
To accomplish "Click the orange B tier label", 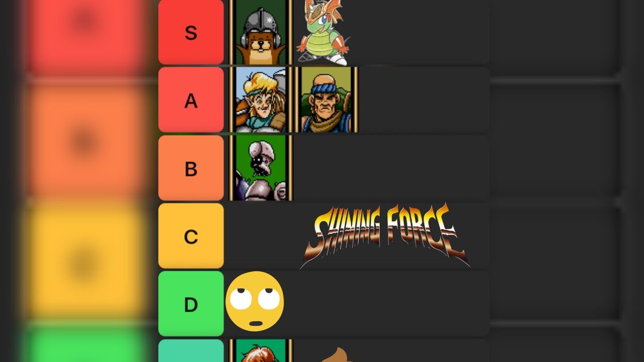I will click(x=191, y=168).
